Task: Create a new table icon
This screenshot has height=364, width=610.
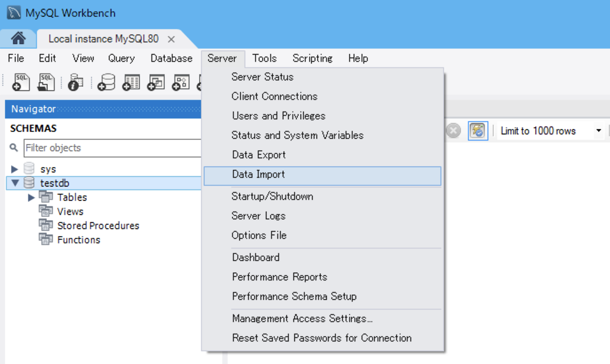Action: click(x=131, y=83)
